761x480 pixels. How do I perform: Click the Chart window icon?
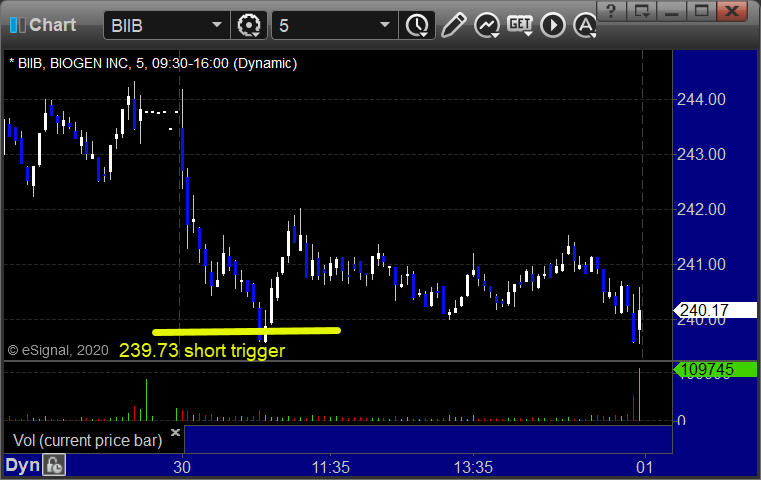17,25
